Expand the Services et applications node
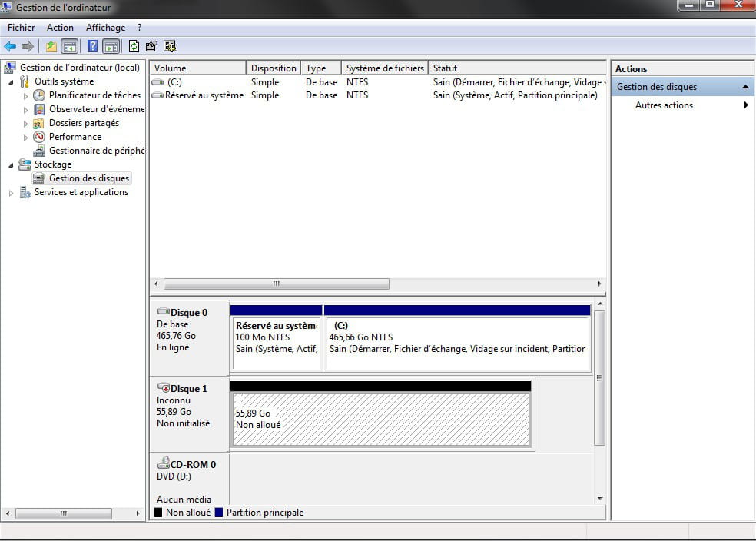Screen dimensions: 756x541 coord(11,193)
